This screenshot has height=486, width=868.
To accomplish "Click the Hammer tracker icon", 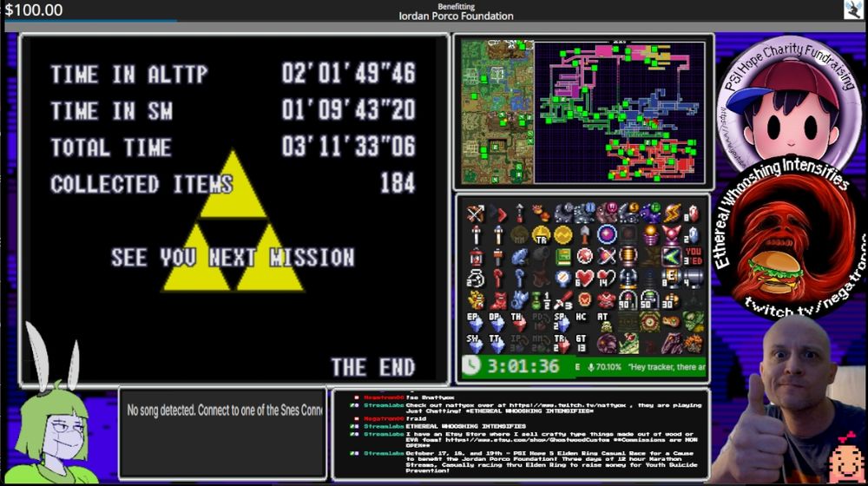I will pos(497,257).
